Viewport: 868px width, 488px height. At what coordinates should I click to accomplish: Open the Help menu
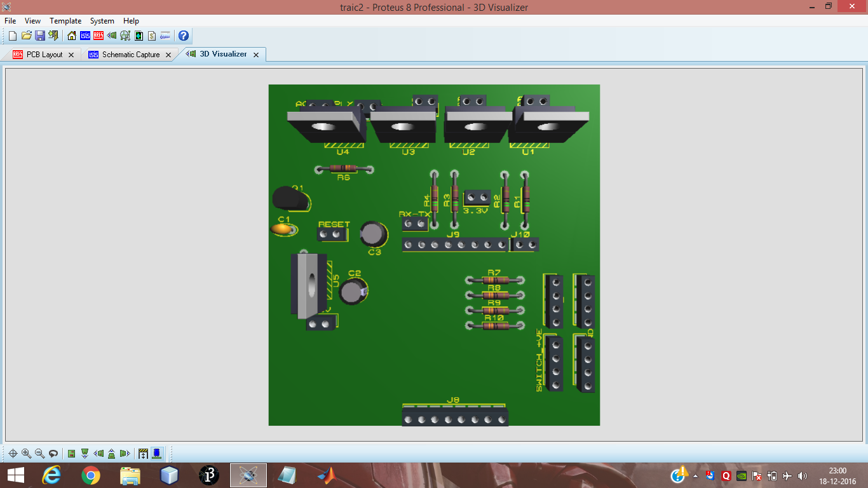(x=131, y=21)
